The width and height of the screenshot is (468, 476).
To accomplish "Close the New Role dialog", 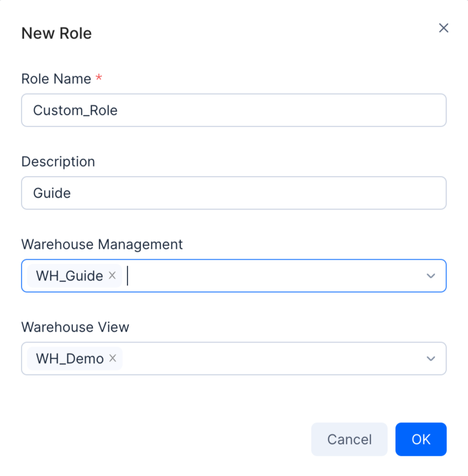I will [443, 28].
